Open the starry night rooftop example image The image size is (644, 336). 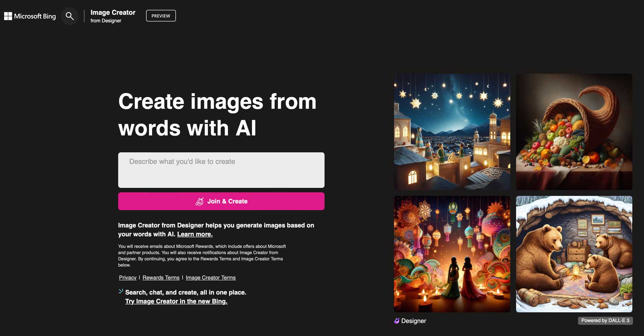coord(452,131)
